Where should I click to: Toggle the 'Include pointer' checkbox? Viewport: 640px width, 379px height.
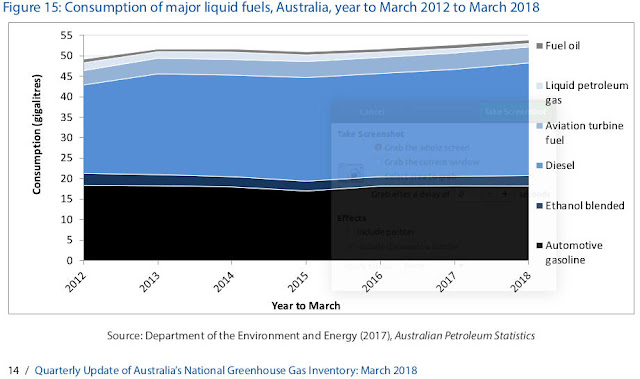point(351,232)
